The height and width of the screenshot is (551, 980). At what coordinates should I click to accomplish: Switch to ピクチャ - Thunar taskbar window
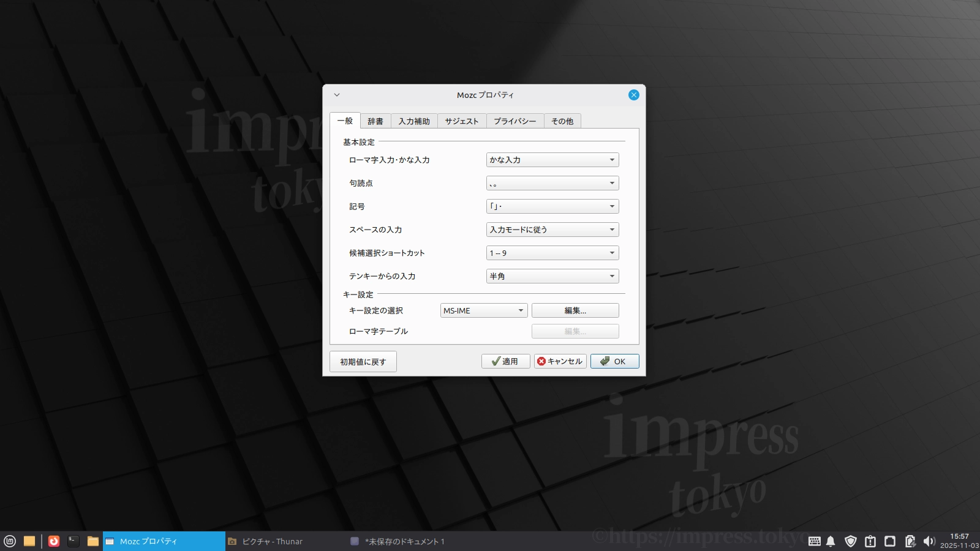click(287, 541)
